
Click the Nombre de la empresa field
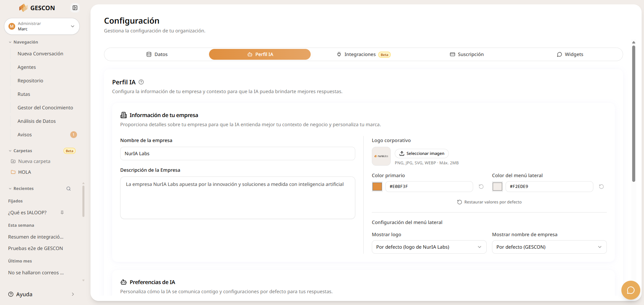(237, 154)
